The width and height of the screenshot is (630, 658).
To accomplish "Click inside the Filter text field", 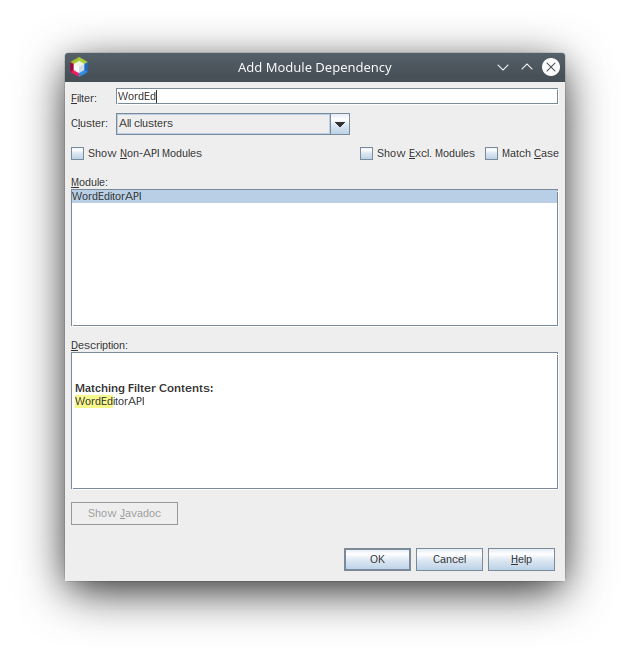I will (x=336, y=97).
